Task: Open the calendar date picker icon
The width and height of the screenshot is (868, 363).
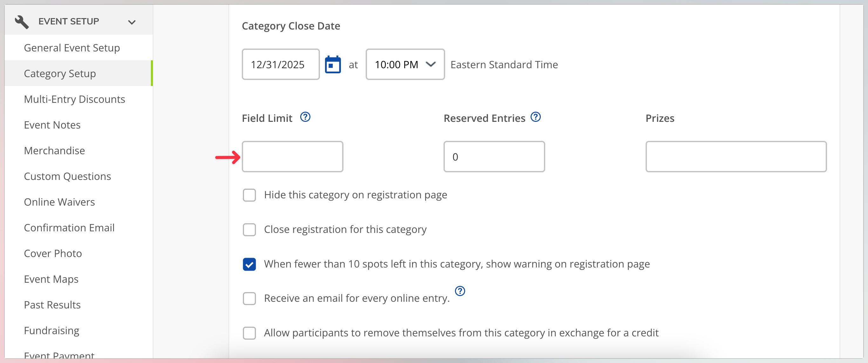Action: (x=333, y=64)
